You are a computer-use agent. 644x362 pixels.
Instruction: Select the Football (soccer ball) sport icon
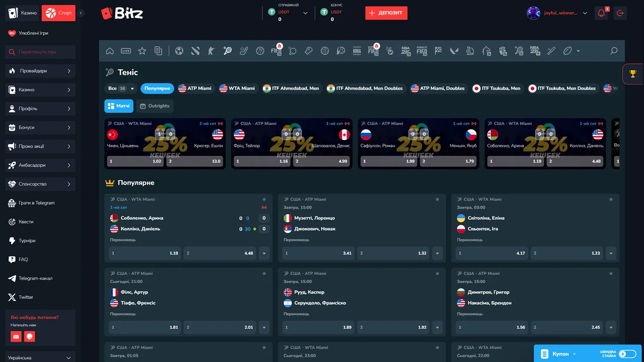tap(179, 51)
